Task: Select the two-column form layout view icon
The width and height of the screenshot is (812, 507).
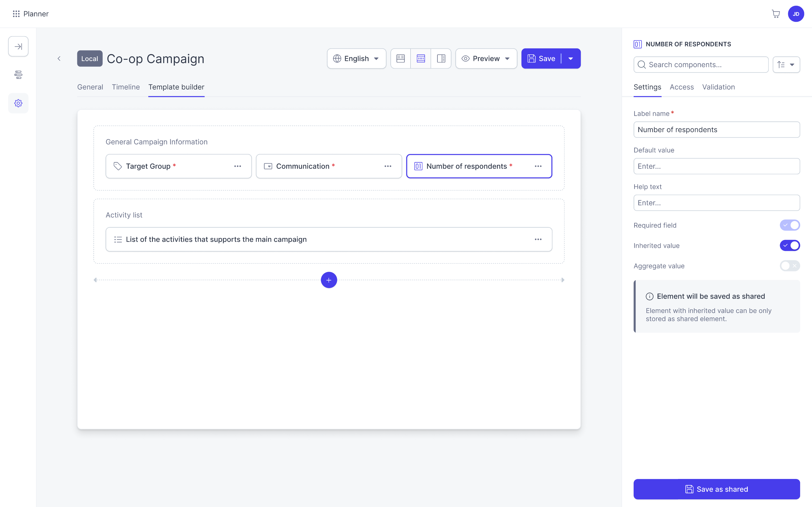Action: [x=400, y=59]
